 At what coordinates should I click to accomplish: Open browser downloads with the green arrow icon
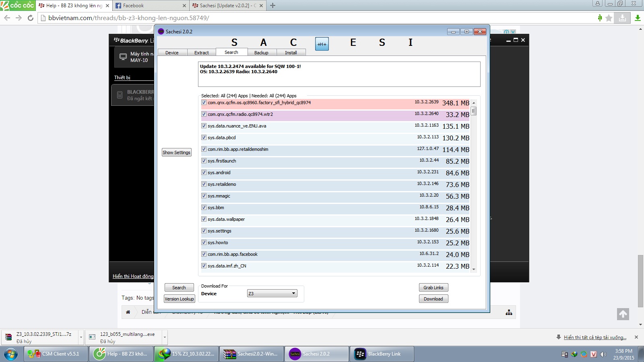coord(638,18)
